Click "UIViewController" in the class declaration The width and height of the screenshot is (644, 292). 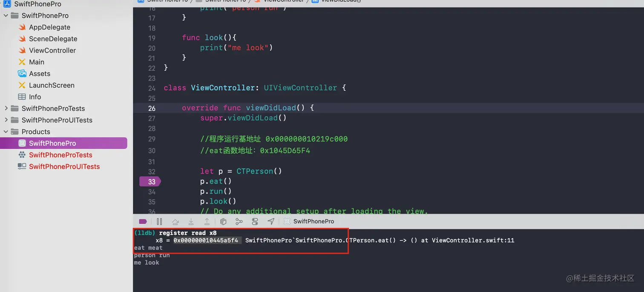coord(300,88)
